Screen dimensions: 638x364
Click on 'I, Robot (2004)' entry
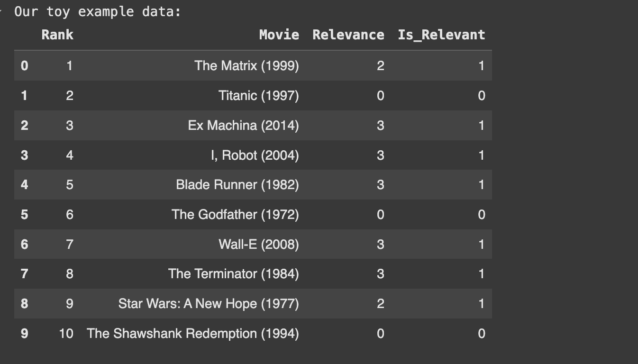pos(255,155)
